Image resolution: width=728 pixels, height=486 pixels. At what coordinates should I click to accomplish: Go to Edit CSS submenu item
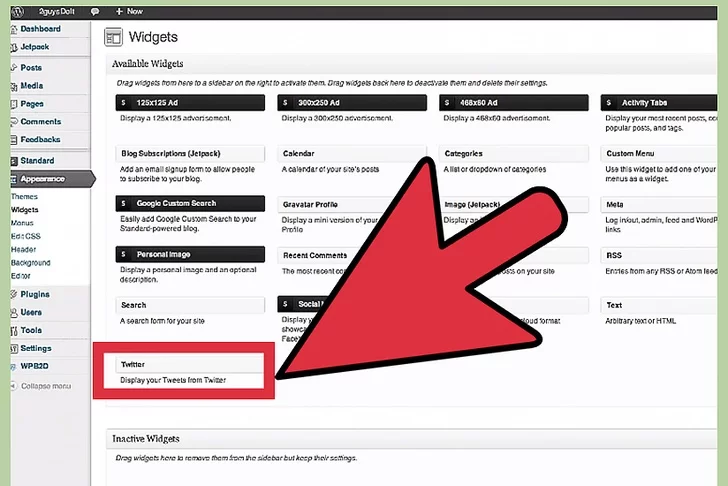(x=27, y=236)
